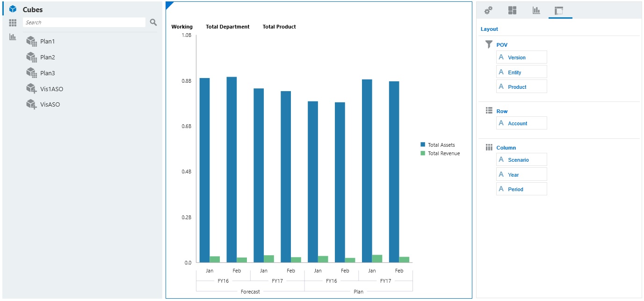The width and height of the screenshot is (644, 301).
Task: Select the Vis1ASO cube
Action: point(48,88)
